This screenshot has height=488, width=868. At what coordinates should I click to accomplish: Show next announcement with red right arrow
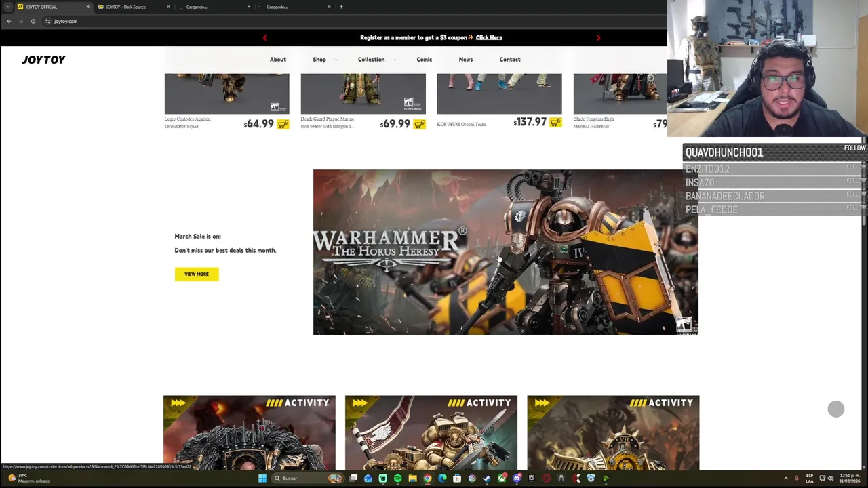pyautogui.click(x=598, y=38)
